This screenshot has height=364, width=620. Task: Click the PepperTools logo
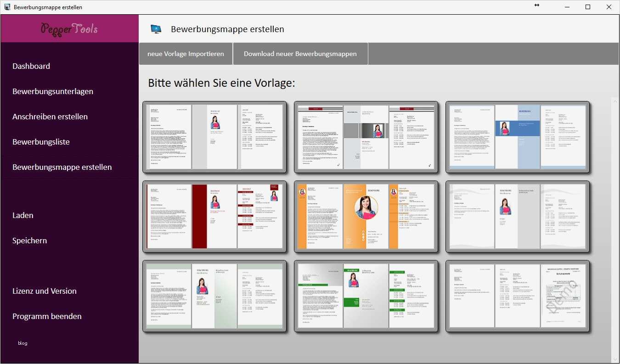(x=69, y=28)
